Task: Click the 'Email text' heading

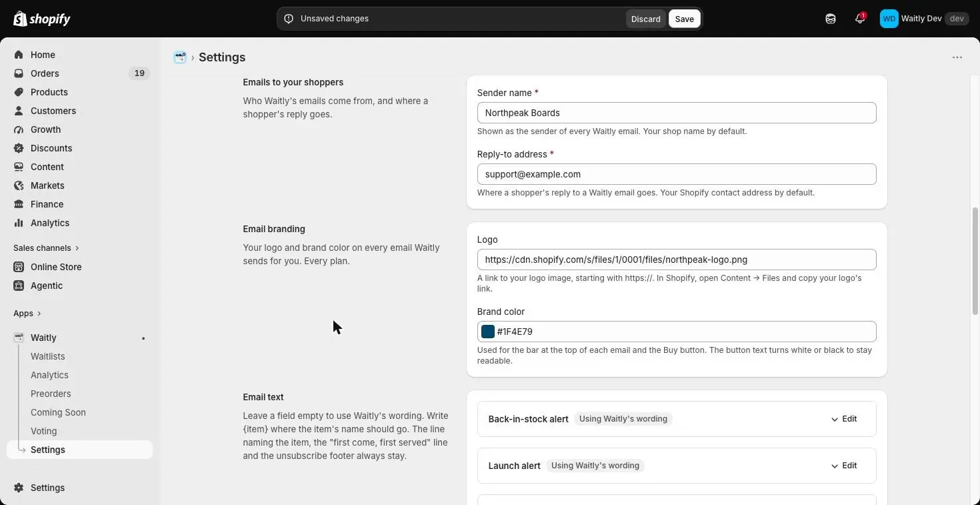Action: pos(263,397)
